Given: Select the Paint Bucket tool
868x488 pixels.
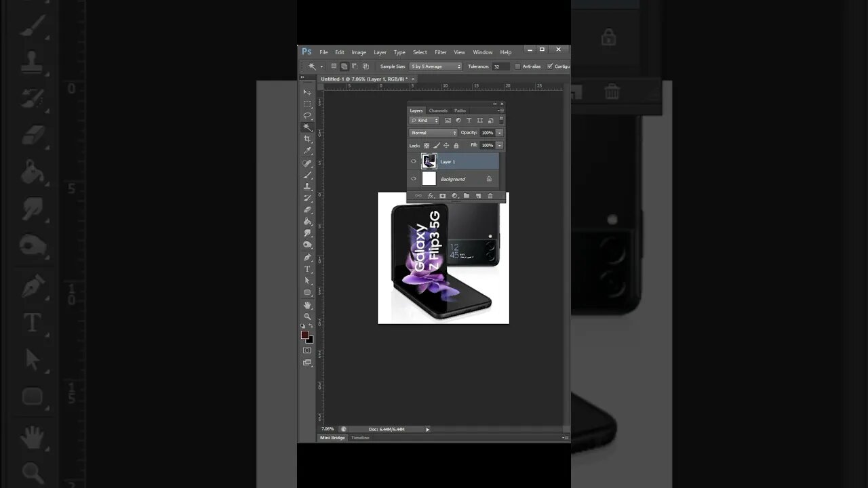Looking at the screenshot, I should tap(307, 221).
